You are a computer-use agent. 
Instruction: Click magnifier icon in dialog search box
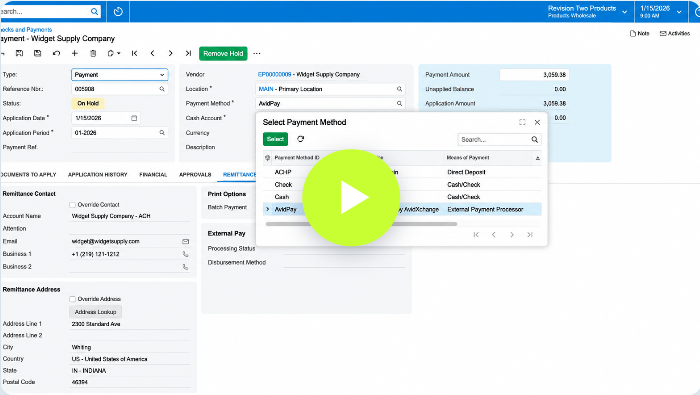[535, 140]
